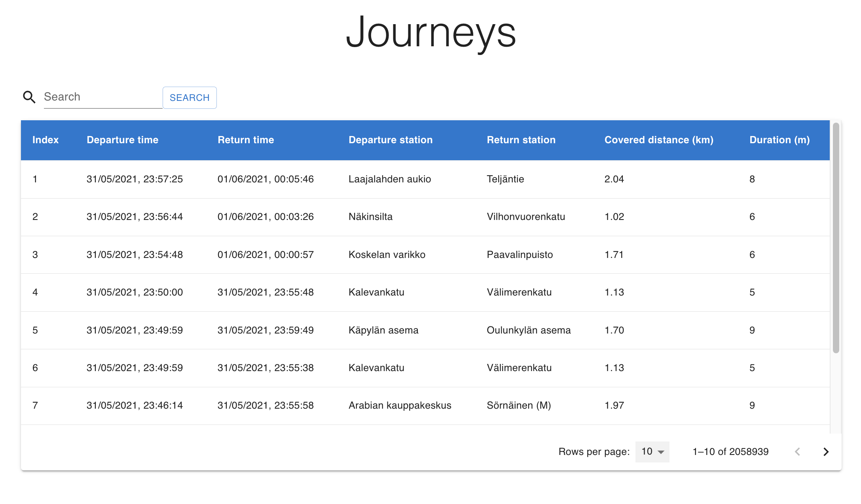Click the Paavalinpuisto return station cell
861x504 pixels.
pos(520,255)
